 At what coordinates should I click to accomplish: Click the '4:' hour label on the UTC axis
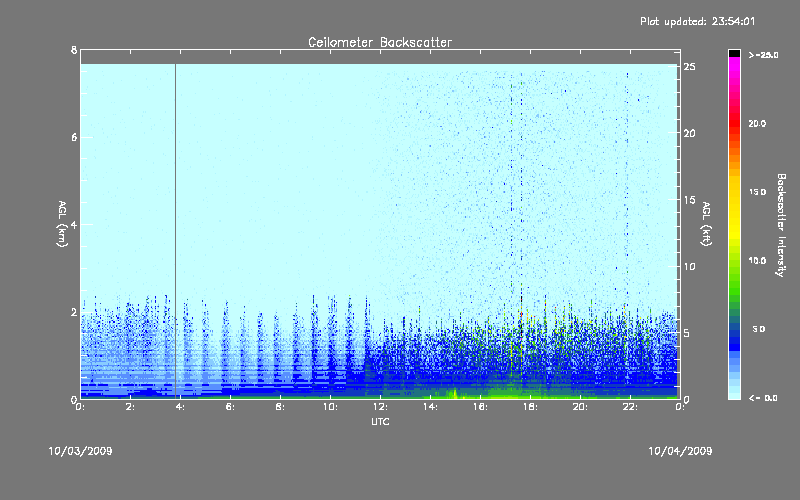(x=181, y=407)
